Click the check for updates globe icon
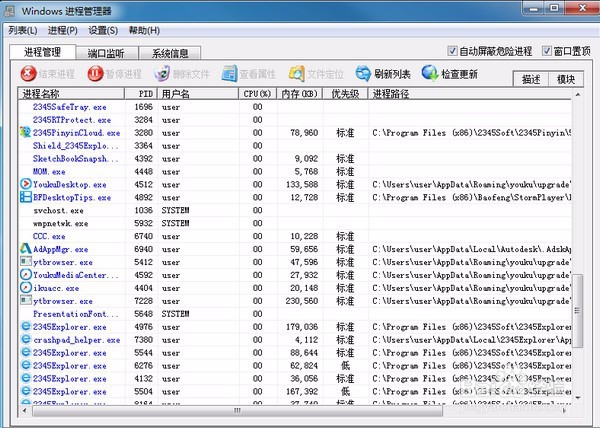 point(430,73)
